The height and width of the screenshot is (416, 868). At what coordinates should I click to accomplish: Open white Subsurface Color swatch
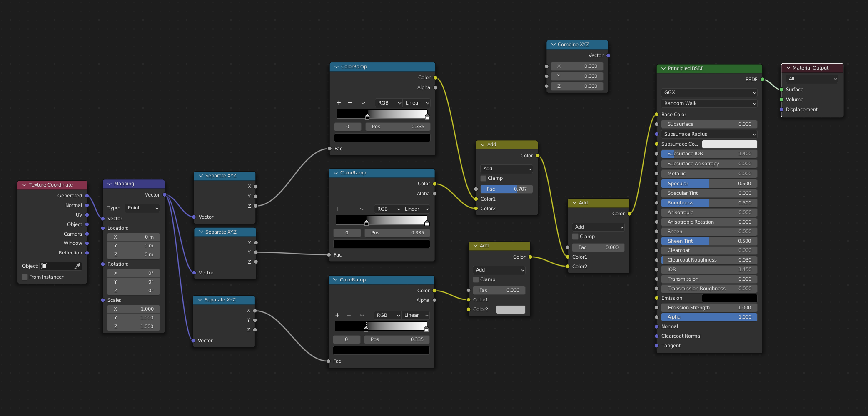[x=729, y=144]
